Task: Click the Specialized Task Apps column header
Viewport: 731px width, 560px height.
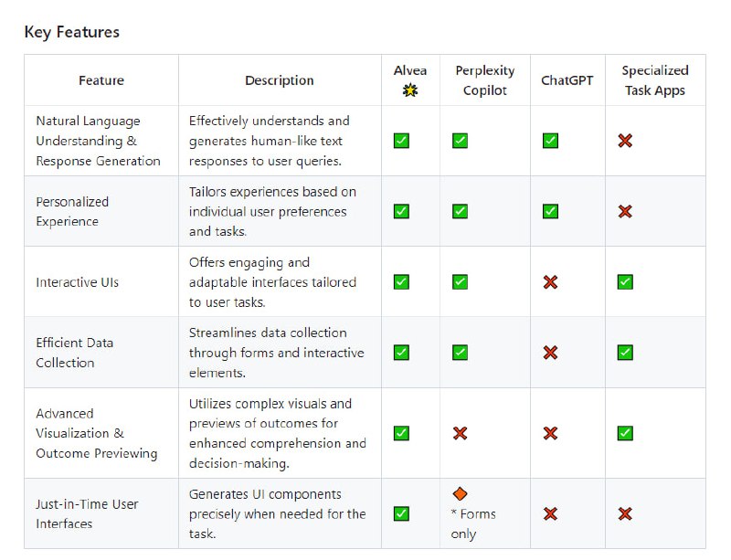Action: (x=654, y=80)
